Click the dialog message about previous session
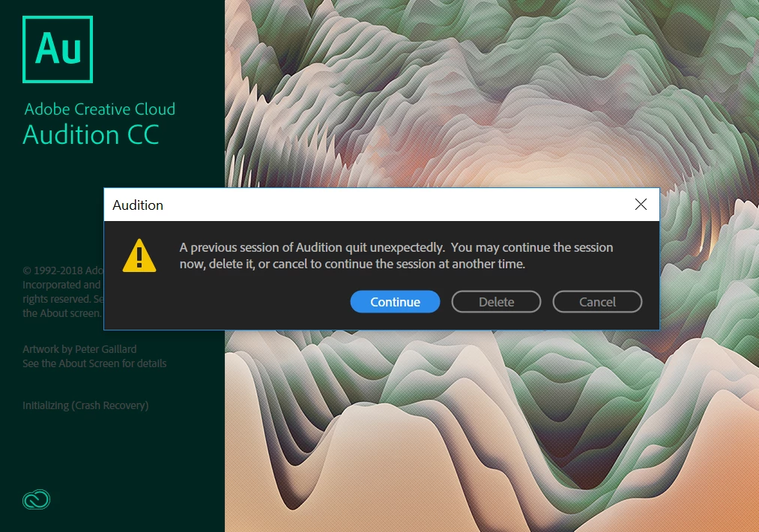The width and height of the screenshot is (759, 532). pos(396,256)
